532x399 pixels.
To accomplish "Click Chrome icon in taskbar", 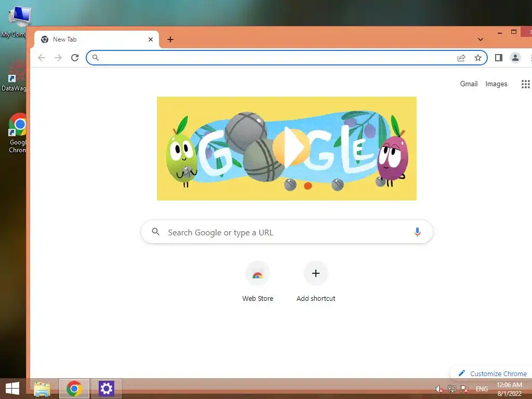I will [x=74, y=389].
